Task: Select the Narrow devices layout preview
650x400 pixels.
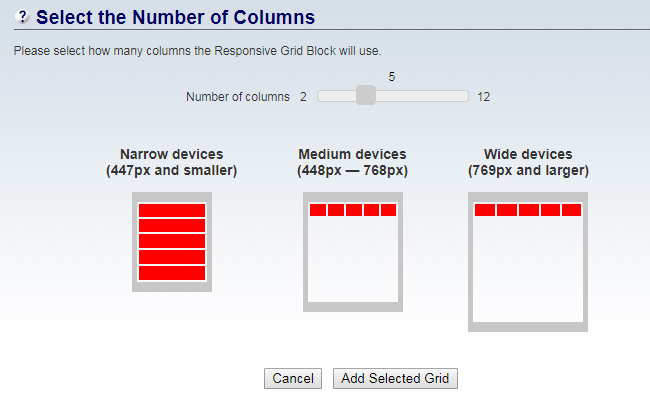Action: (172, 242)
